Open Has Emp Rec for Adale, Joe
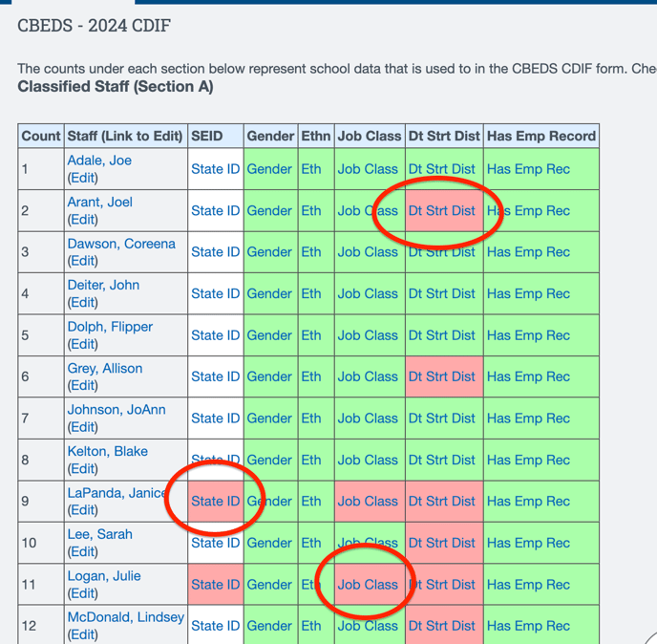657x644 pixels. coord(528,169)
